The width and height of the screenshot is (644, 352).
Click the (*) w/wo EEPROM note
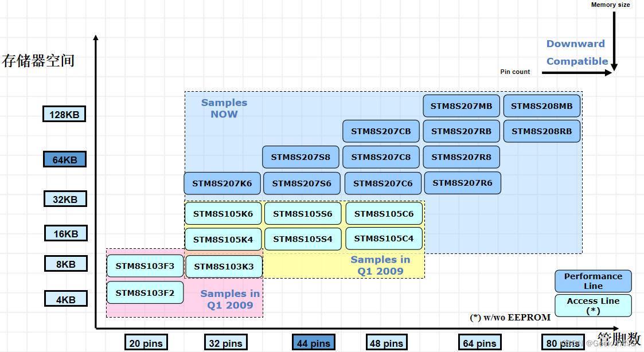[x=508, y=316]
